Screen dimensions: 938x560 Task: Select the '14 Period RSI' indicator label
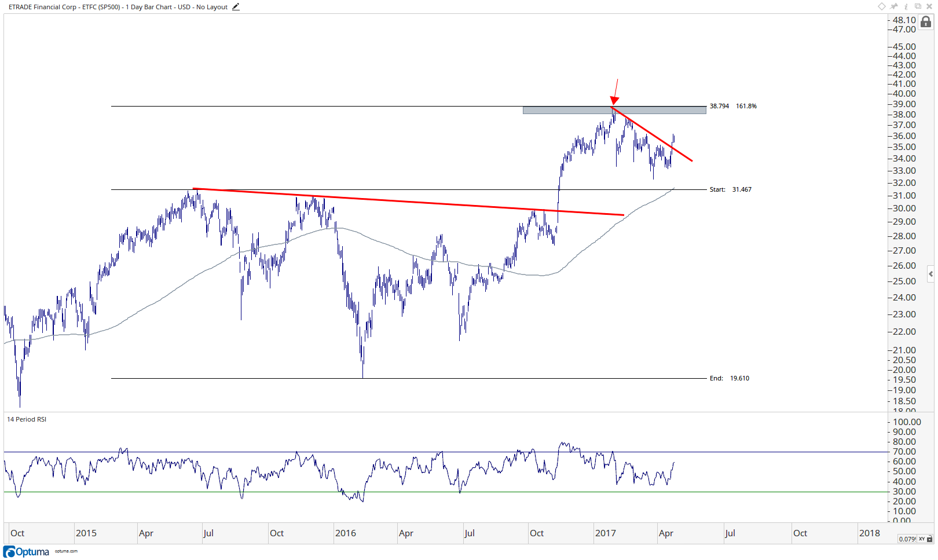point(27,419)
